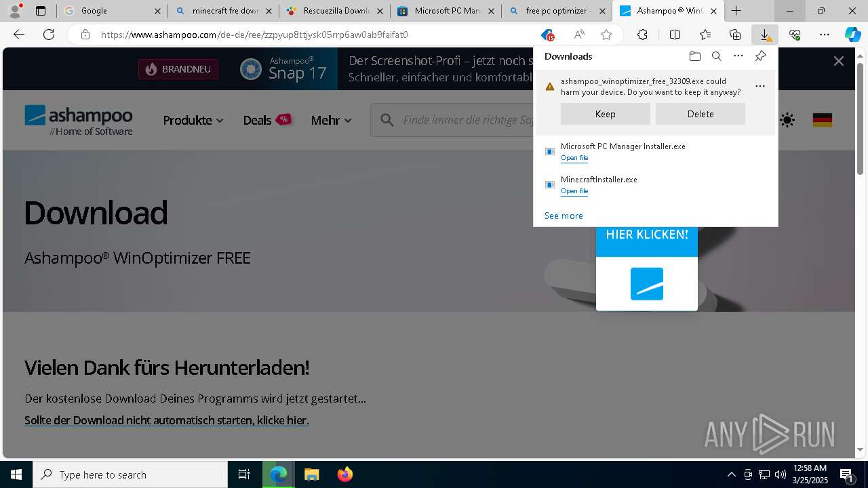Click the Windows taskbar search box

[x=130, y=474]
